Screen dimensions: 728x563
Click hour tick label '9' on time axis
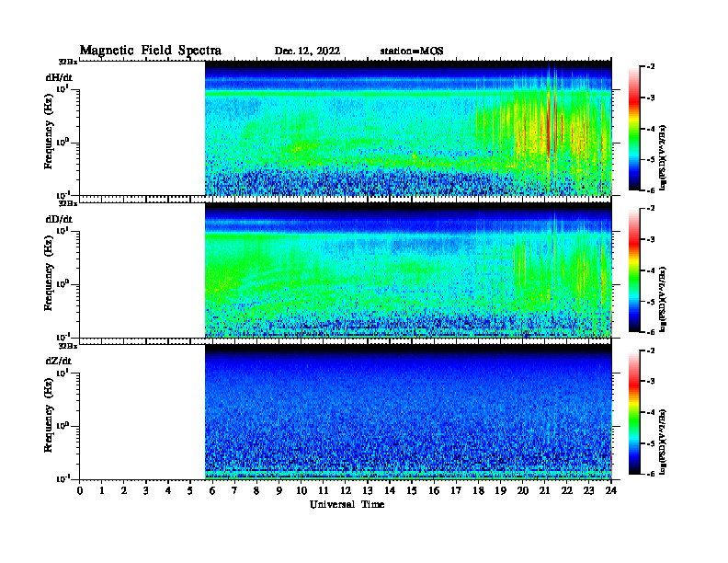pyautogui.click(x=279, y=490)
